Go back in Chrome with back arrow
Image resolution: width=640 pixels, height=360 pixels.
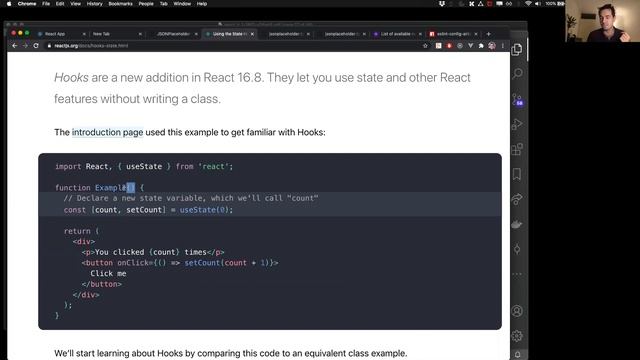click(15, 46)
